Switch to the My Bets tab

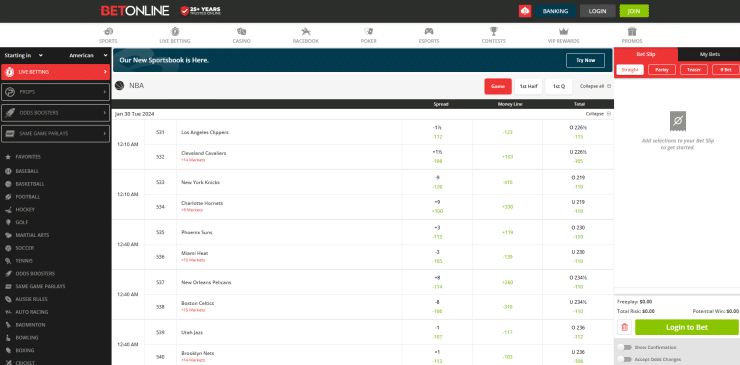(x=709, y=54)
